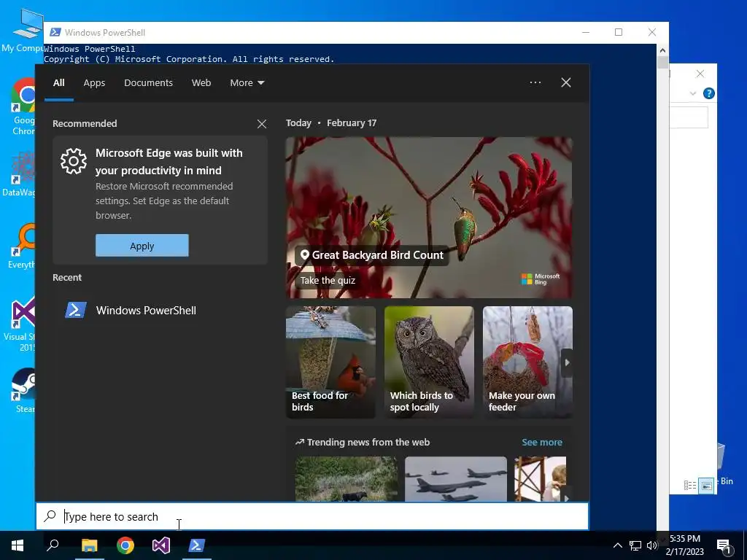The image size is (747, 560).
Task: Open Which birds to spot locally card
Action: 429,362
